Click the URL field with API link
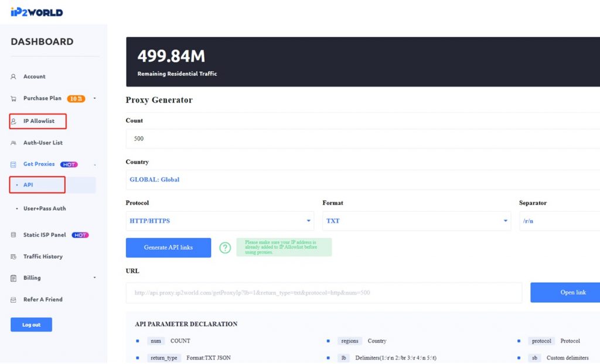This screenshot has width=600, height=364. [x=323, y=293]
